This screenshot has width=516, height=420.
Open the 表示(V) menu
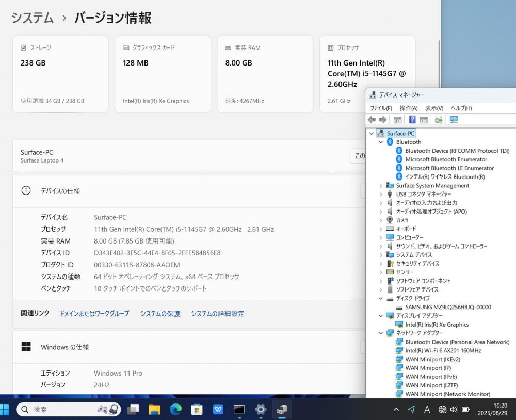click(434, 108)
